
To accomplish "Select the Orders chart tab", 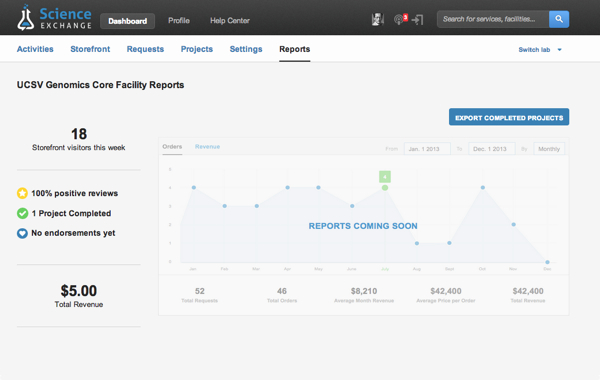I will pyautogui.click(x=172, y=147).
